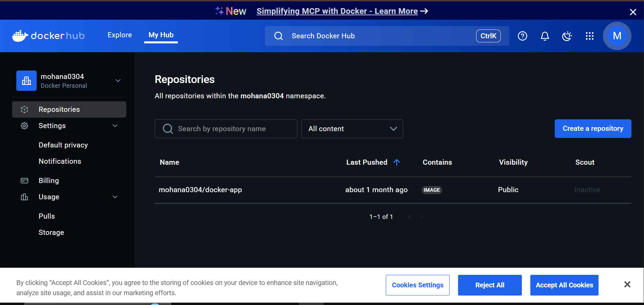Open Notifications settings in sidebar
Image resolution: width=644 pixels, height=305 pixels.
[60, 161]
